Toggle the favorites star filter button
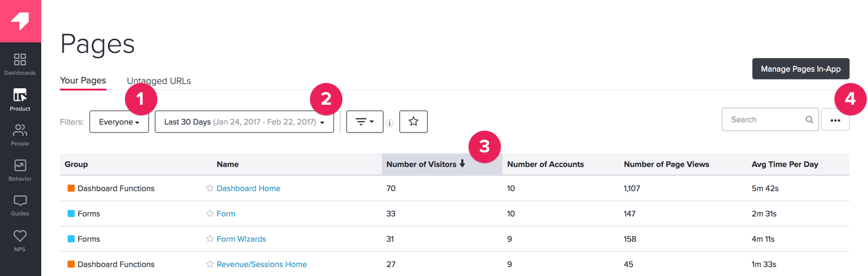Viewport: 868px width, 276px height. coord(413,122)
